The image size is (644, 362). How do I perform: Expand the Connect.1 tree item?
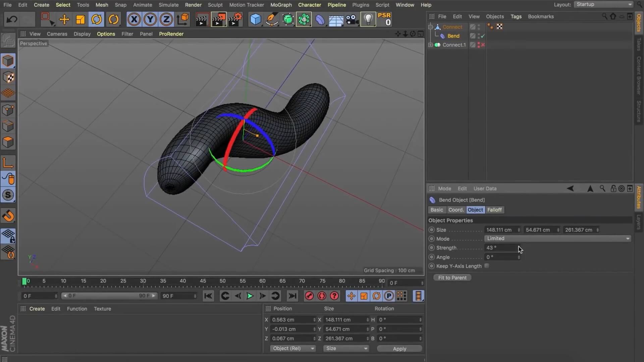(431, 45)
